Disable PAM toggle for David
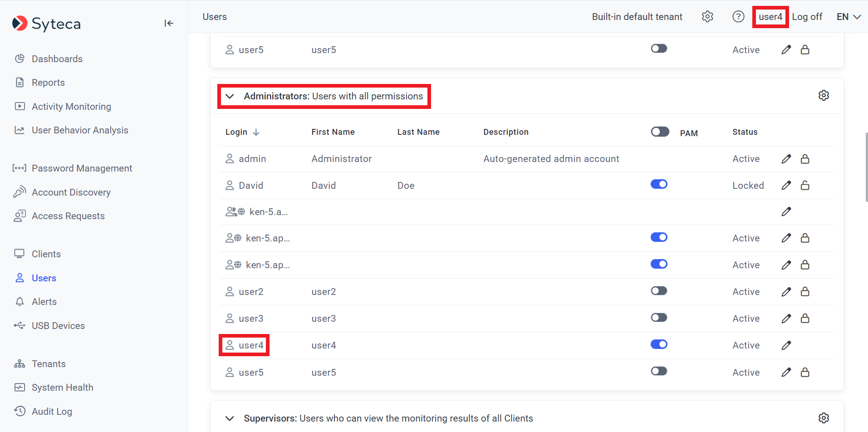 click(x=659, y=184)
